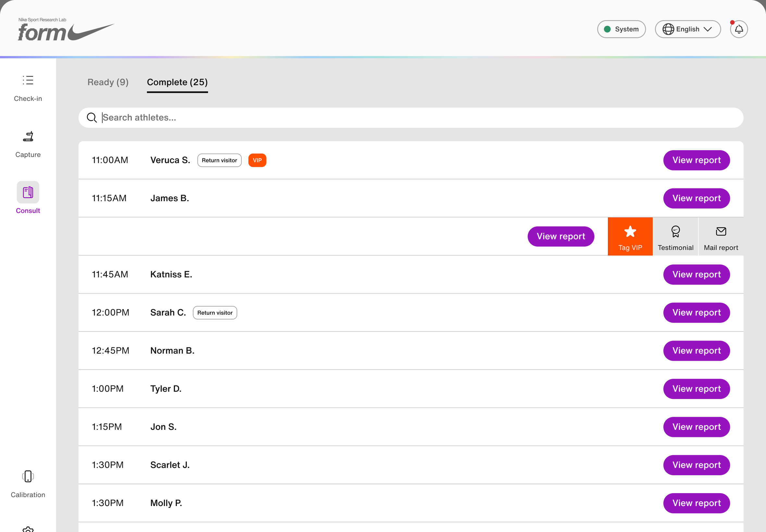
Task: View report for Jon S.
Action: click(696, 427)
